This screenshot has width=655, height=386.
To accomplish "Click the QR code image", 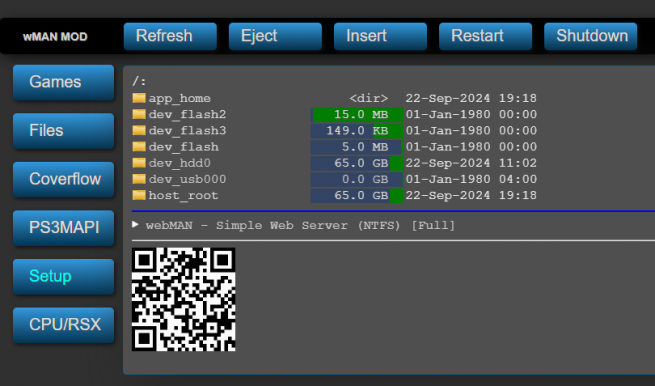I will pos(184,299).
